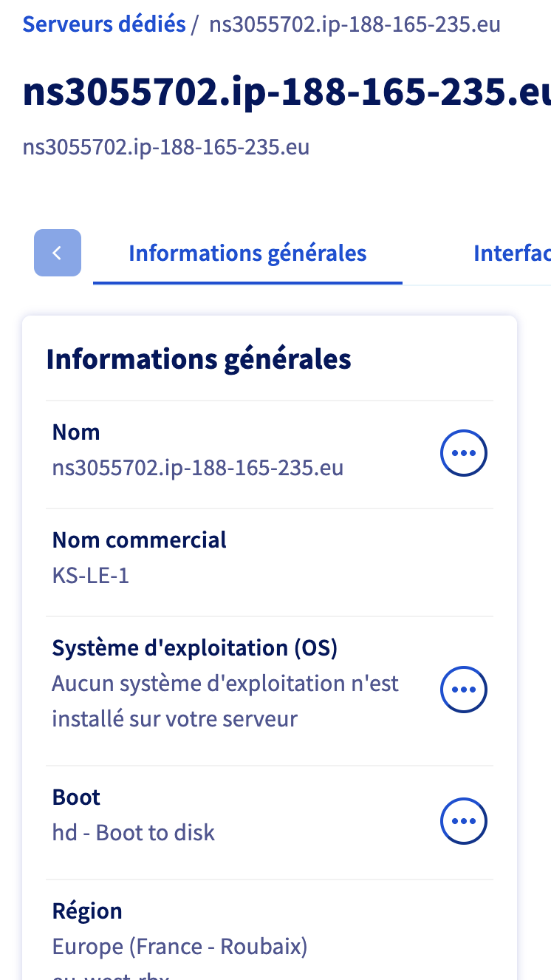The width and height of the screenshot is (551, 980).
Task: Open the Boot row ellipsis menu
Action: tap(464, 821)
